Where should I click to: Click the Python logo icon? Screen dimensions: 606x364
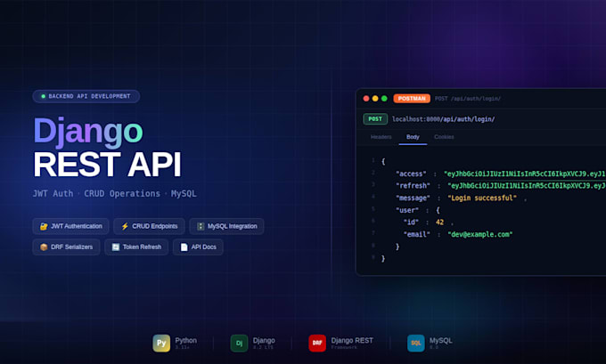tap(161, 344)
